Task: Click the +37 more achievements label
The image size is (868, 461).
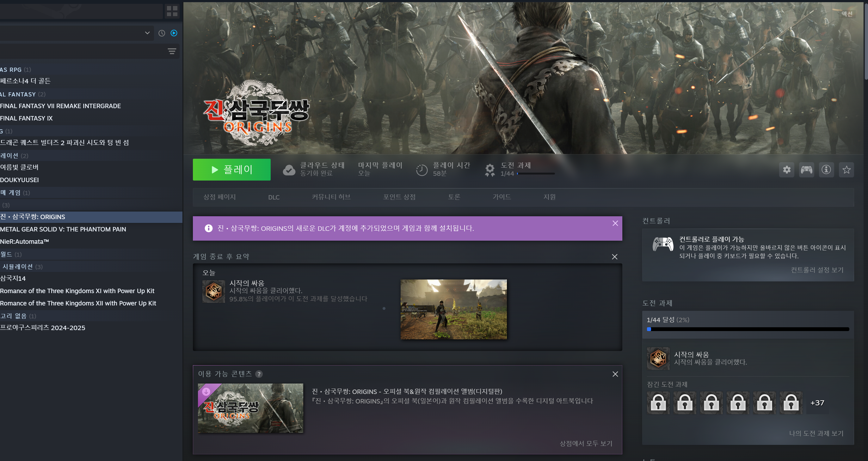Action: click(817, 403)
